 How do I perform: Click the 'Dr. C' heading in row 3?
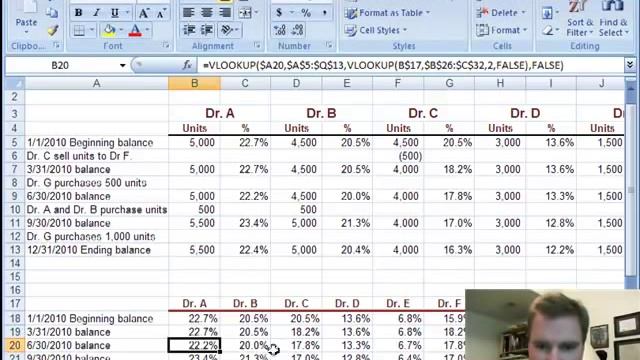pos(423,113)
